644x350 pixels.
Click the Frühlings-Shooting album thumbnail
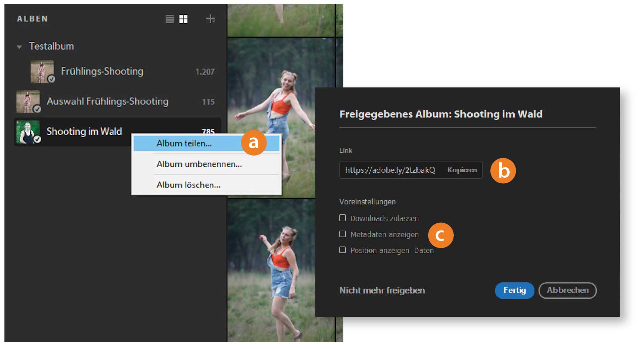(42, 71)
